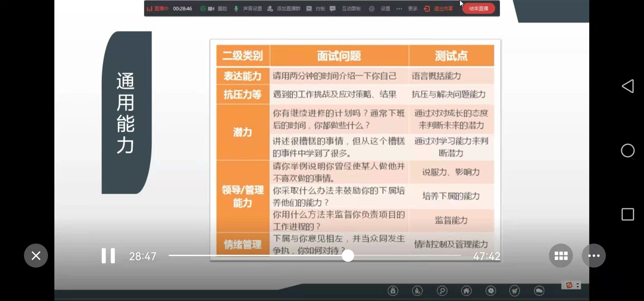Open the grid menu button

pos(561,256)
